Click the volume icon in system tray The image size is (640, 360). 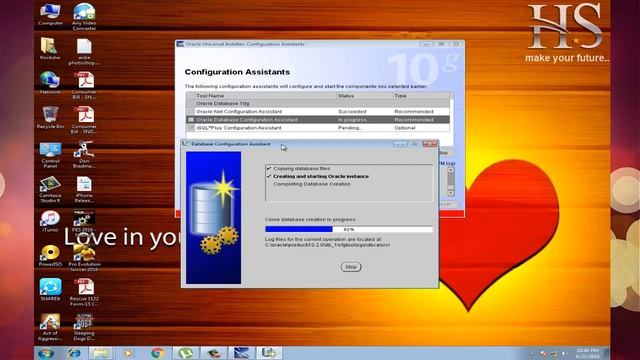564,353
